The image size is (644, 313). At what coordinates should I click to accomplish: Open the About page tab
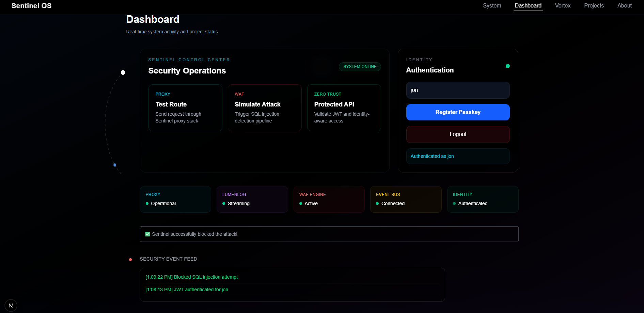[625, 6]
